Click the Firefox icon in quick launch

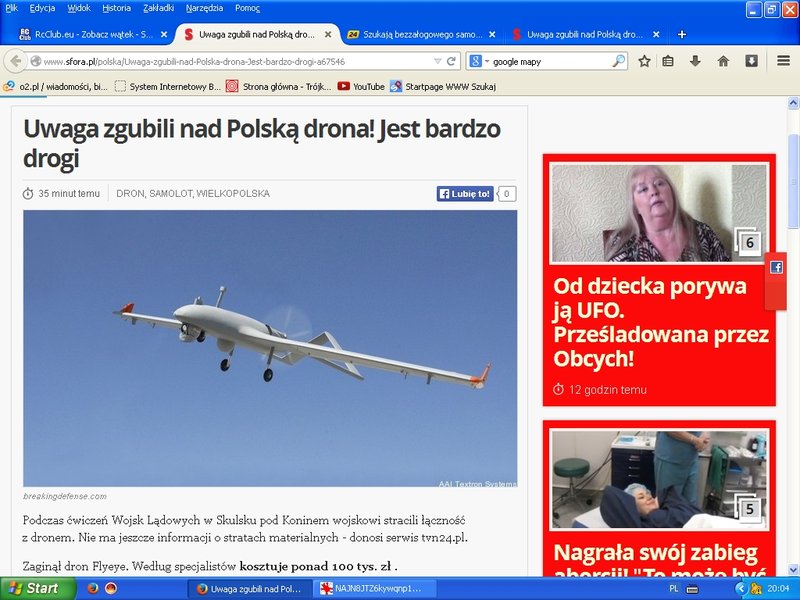click(x=92, y=588)
